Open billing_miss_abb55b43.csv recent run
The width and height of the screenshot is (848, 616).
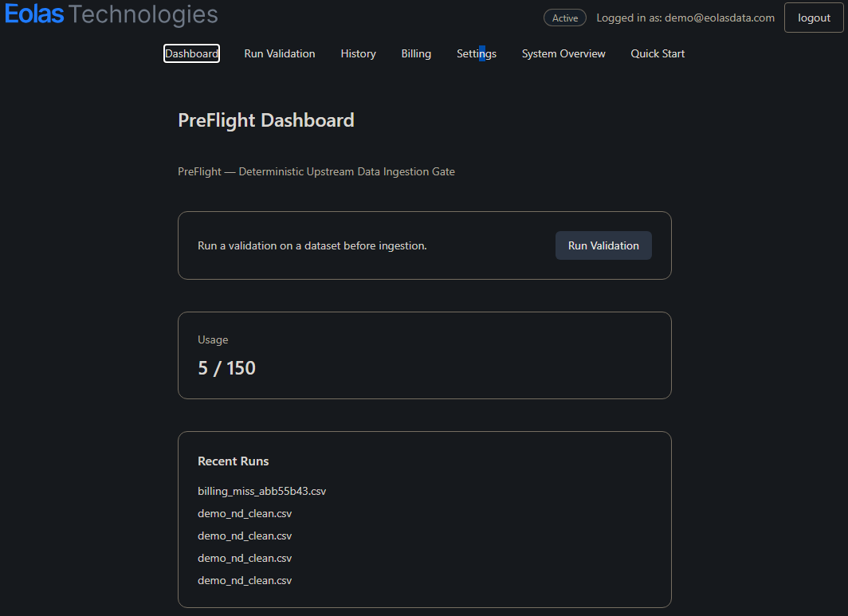pyautogui.click(x=261, y=491)
